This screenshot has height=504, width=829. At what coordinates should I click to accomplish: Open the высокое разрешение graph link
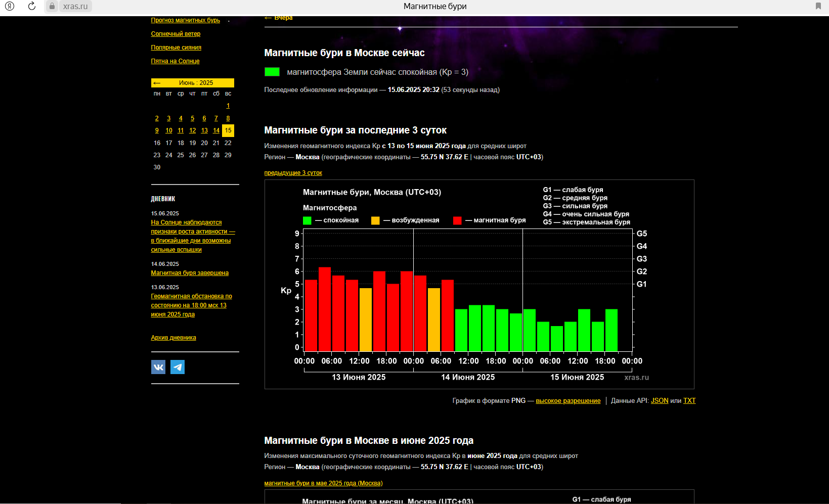(x=568, y=401)
